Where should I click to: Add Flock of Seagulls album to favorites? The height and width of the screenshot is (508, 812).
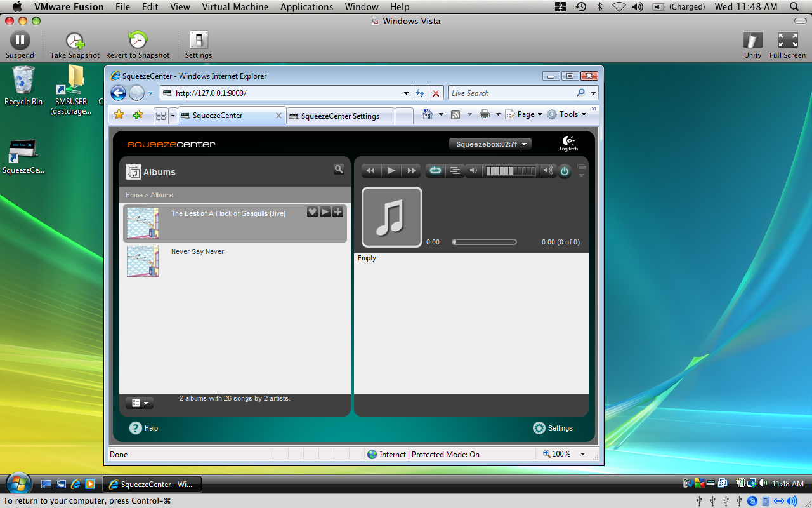tap(312, 212)
